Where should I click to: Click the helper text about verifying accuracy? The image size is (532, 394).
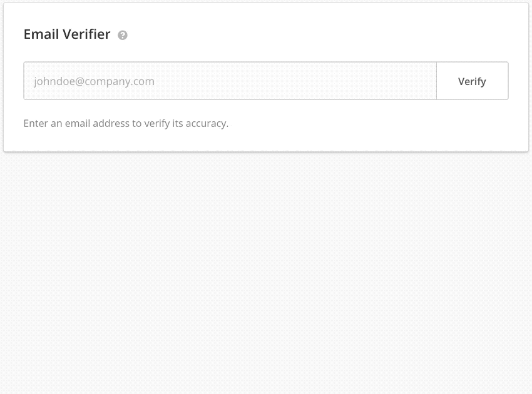[126, 123]
